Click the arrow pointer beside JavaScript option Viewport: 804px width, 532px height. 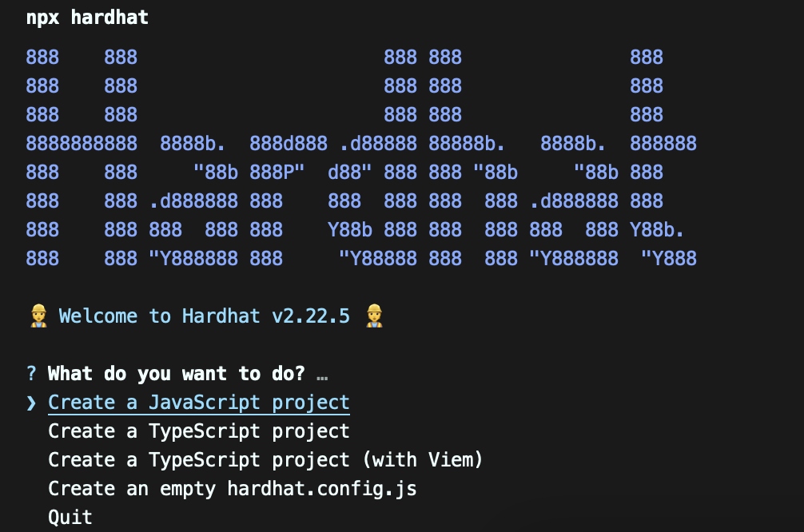tap(31, 403)
